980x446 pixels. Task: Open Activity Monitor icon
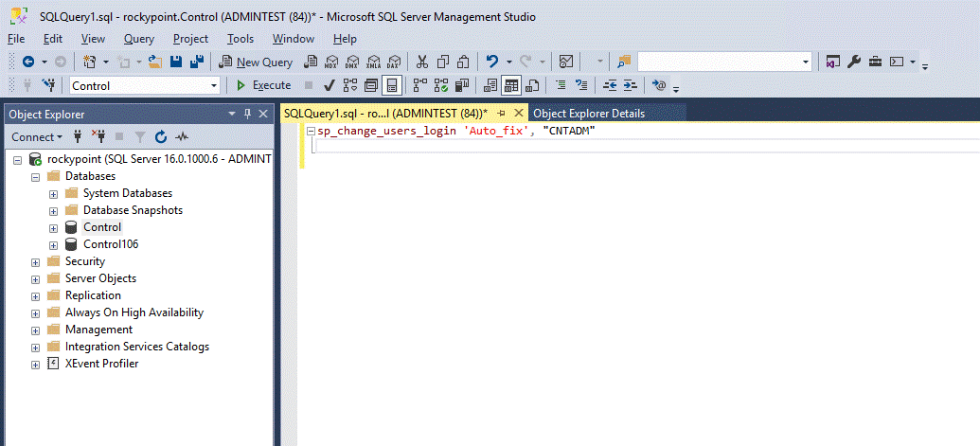(566, 62)
